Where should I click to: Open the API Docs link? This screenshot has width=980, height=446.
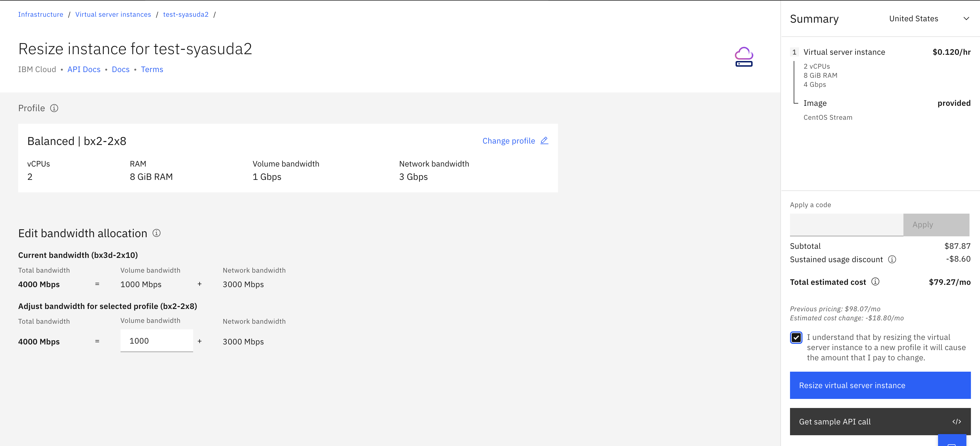[x=84, y=69]
